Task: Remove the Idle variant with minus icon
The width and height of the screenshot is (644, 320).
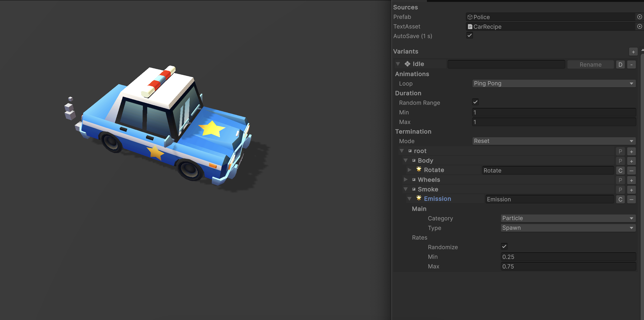Action: 632,65
